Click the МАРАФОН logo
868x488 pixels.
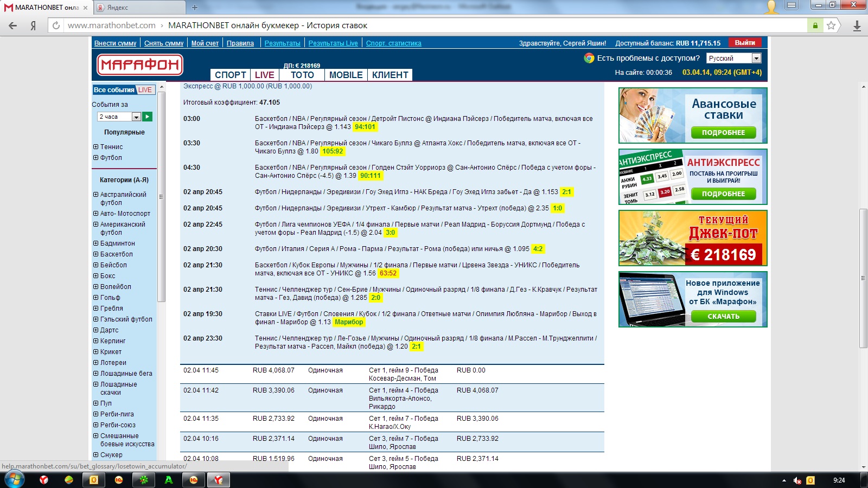[140, 65]
